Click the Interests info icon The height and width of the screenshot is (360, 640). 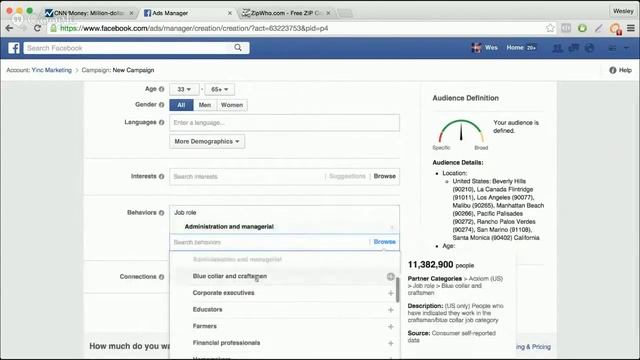[x=162, y=176]
